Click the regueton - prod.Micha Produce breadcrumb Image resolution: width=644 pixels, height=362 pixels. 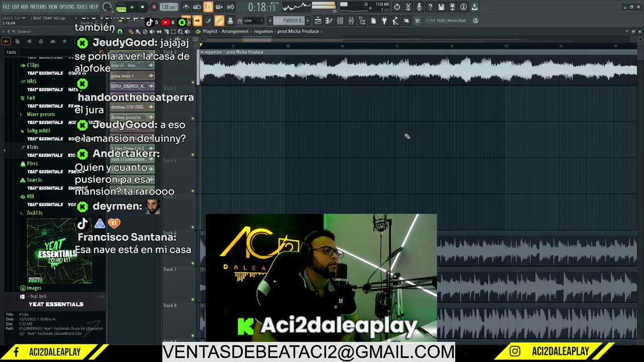pyautogui.click(x=286, y=31)
